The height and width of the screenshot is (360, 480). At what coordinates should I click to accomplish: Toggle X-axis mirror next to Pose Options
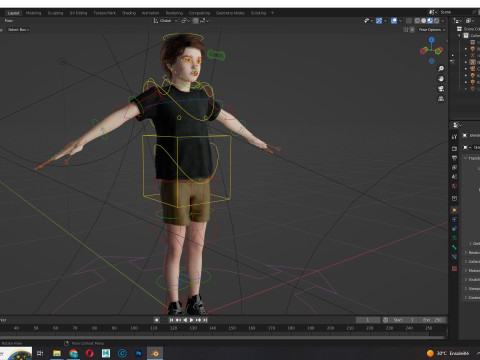coord(412,30)
